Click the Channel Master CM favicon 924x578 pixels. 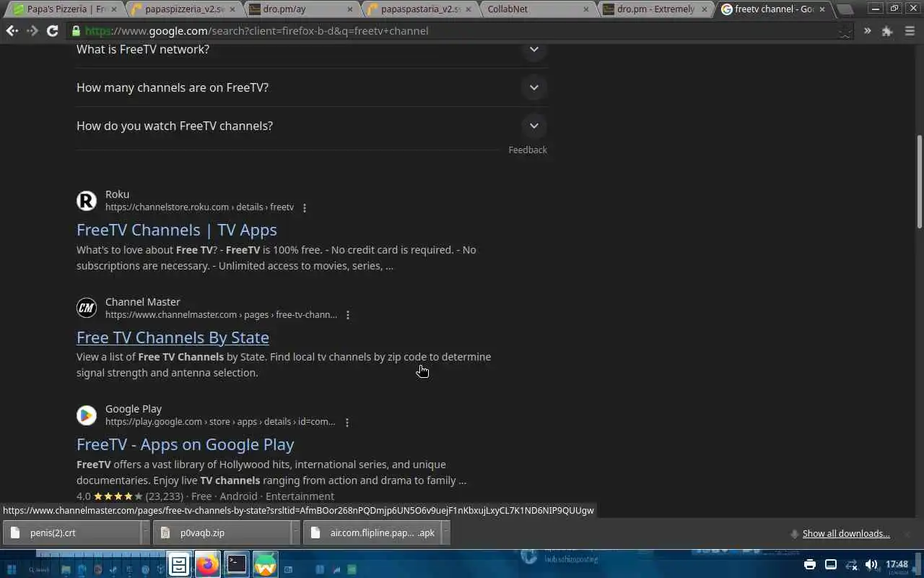(x=87, y=309)
